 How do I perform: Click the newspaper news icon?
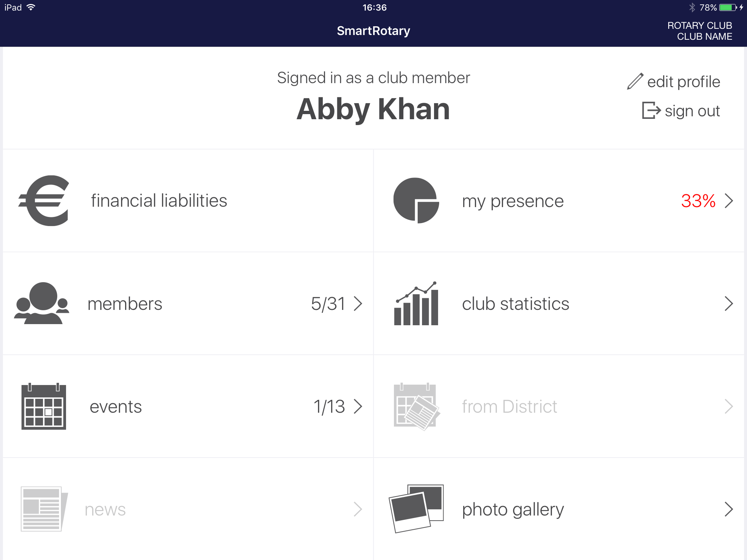pyautogui.click(x=44, y=509)
